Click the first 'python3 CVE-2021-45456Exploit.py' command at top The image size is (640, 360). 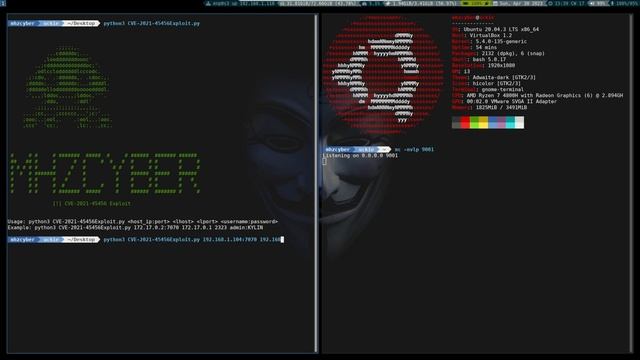[151, 23]
